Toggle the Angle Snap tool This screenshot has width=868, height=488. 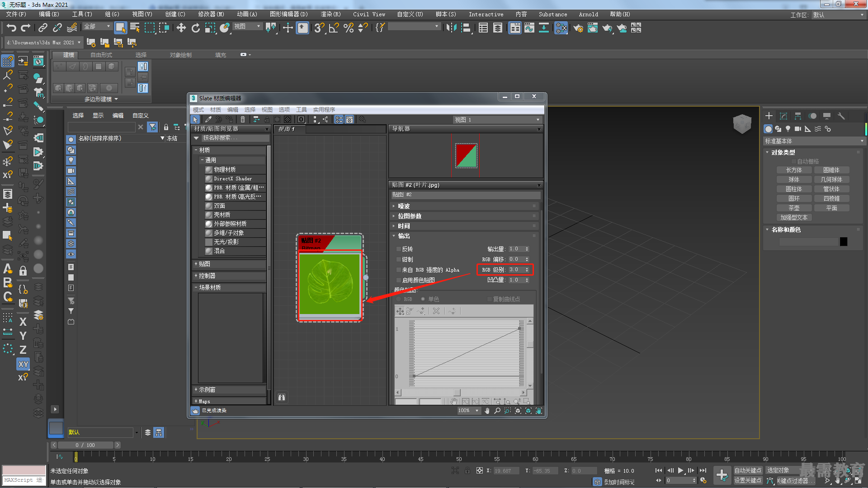(334, 28)
